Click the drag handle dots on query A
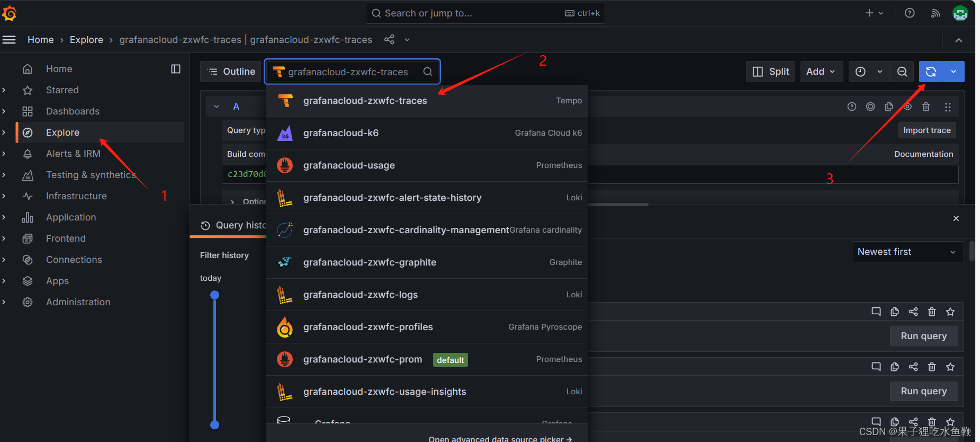The height and width of the screenshot is (442, 980). click(948, 107)
